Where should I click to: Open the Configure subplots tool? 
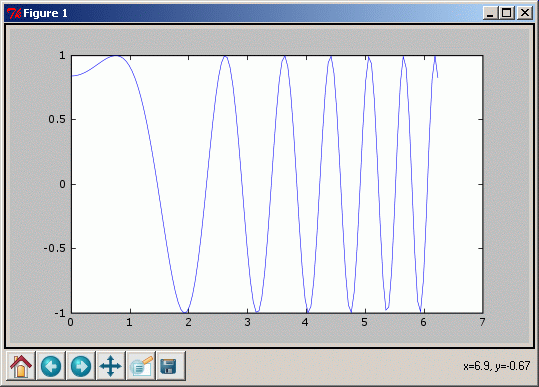[141, 366]
